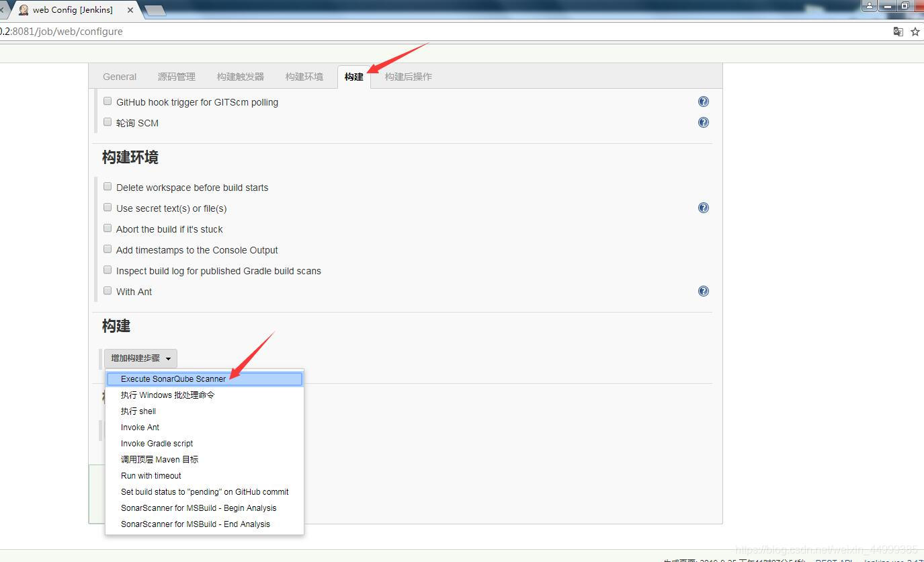Screen dimensions: 924x562
Task: Open the 增加构建步骤 dropdown button
Action: coord(140,358)
